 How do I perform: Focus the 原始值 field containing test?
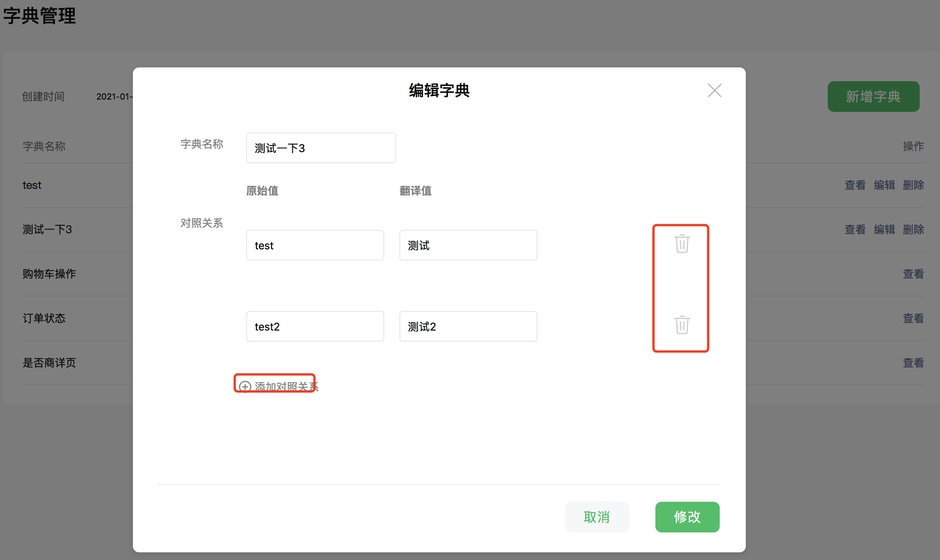(x=315, y=245)
